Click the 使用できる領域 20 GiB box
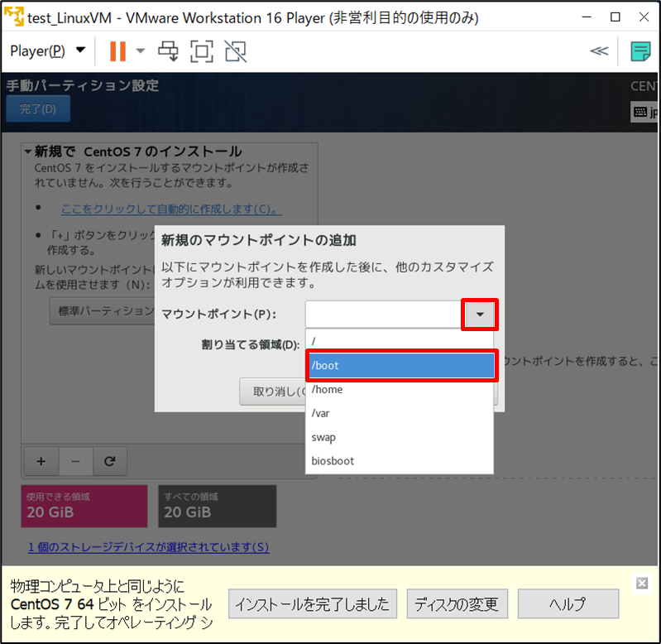Image resolution: width=661 pixels, height=644 pixels. (x=84, y=506)
